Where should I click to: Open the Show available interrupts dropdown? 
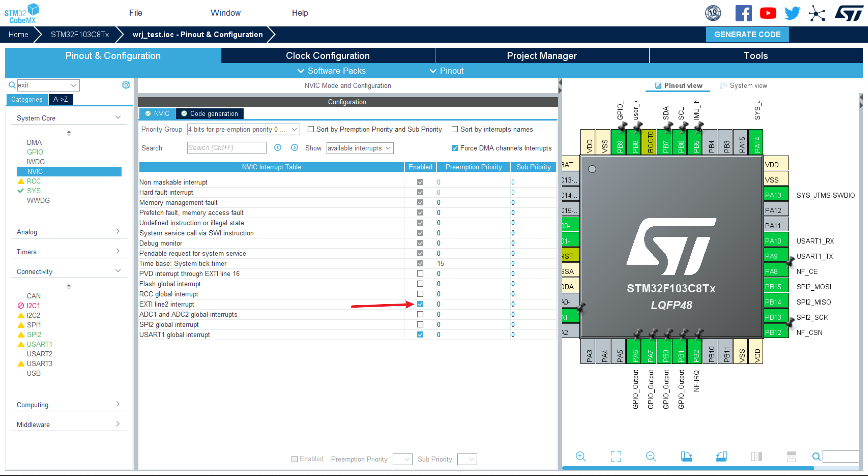tap(360, 148)
